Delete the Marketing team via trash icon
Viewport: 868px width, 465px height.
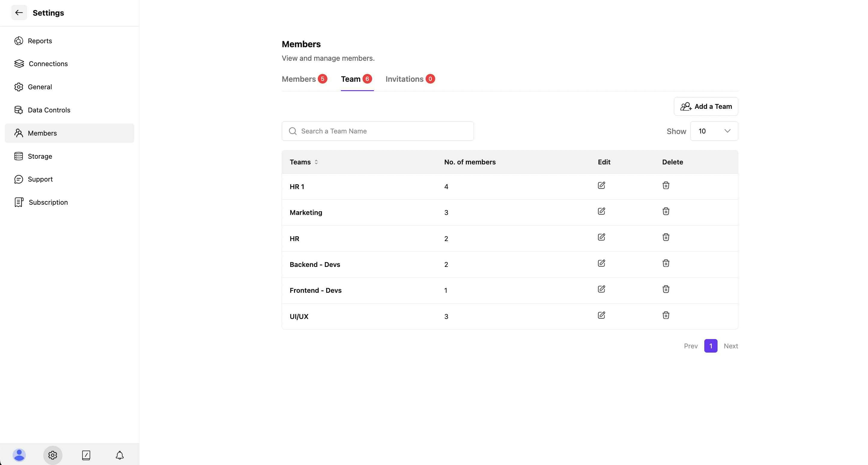[666, 211]
